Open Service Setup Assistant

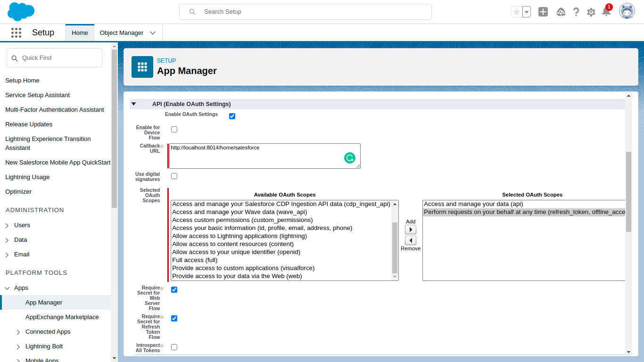(x=37, y=95)
